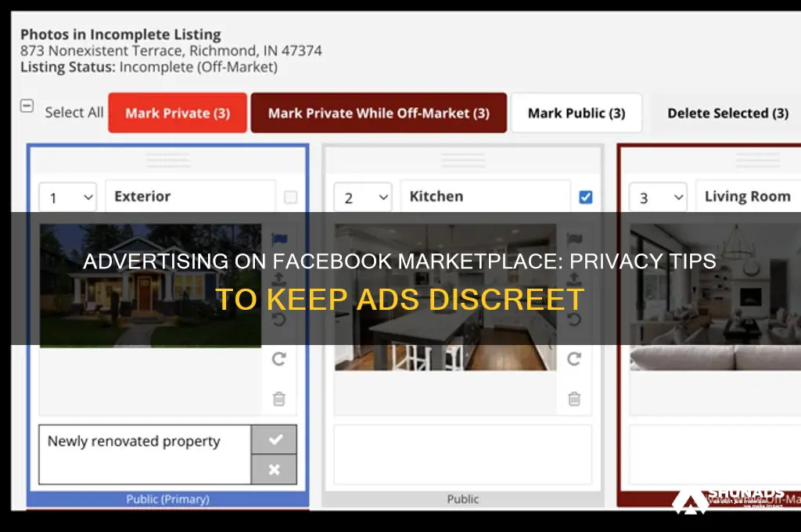Screen dimensions: 801x532
Task: Open photo order dropdown showing 1
Action: tap(68, 197)
